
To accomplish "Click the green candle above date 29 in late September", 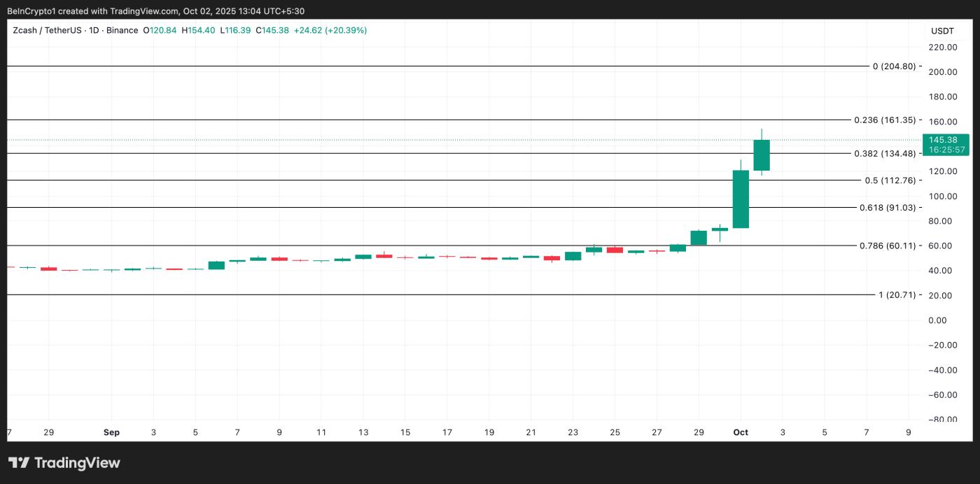I will [x=699, y=238].
